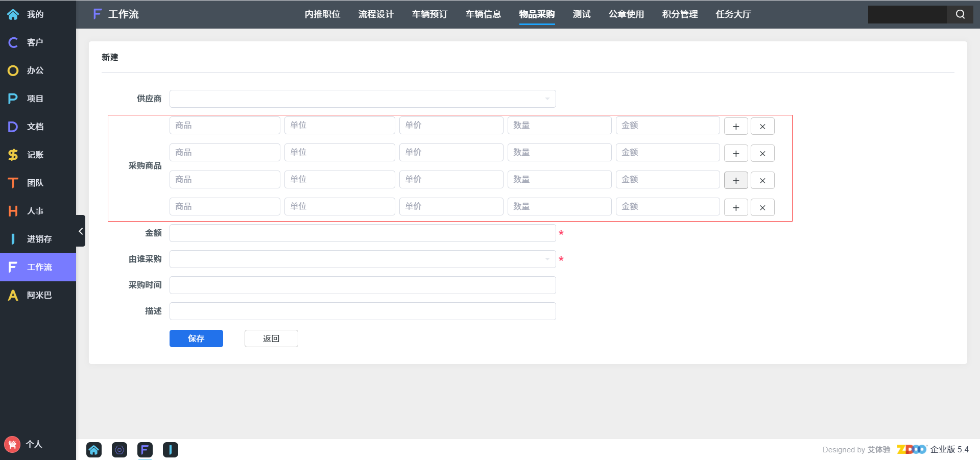Focus the 采购时间 purchase time field
Image resolution: width=980 pixels, height=460 pixels.
point(363,285)
